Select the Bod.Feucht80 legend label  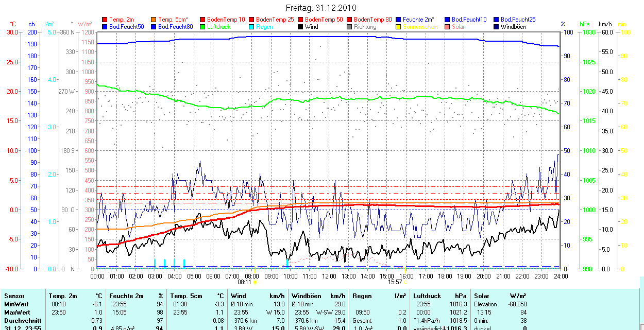175,27
